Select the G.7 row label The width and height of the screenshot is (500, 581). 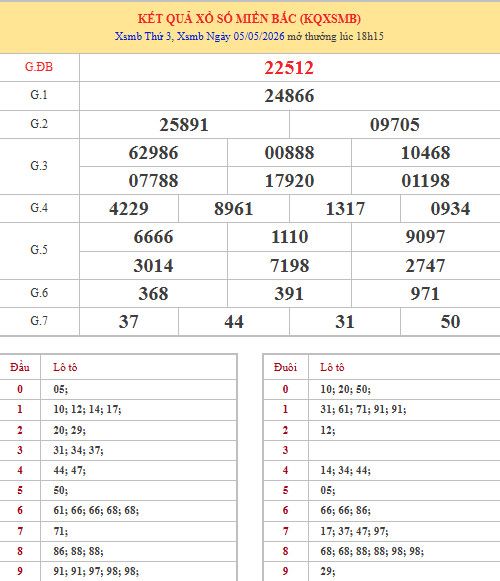pyautogui.click(x=39, y=321)
